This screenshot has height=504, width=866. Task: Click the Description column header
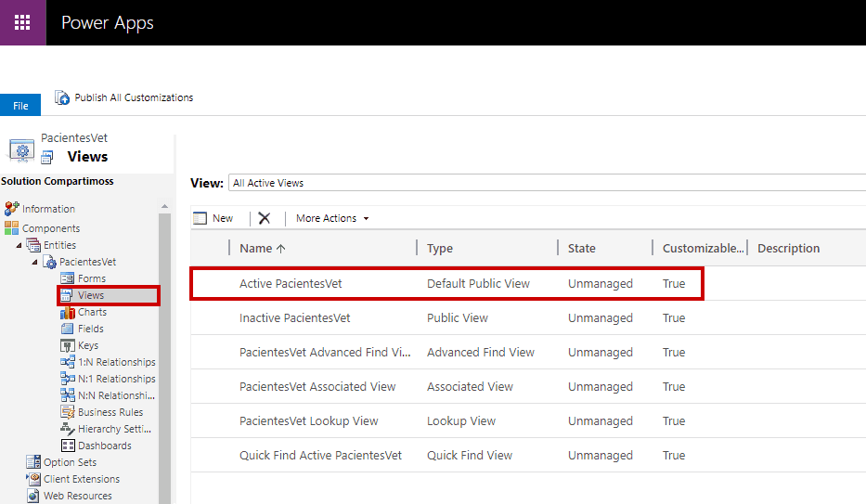[x=789, y=249]
